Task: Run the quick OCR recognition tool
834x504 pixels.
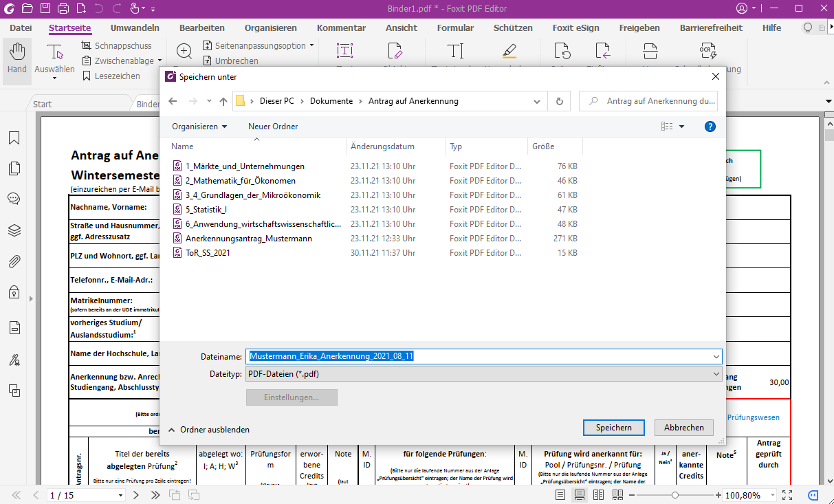Action: pyautogui.click(x=708, y=51)
